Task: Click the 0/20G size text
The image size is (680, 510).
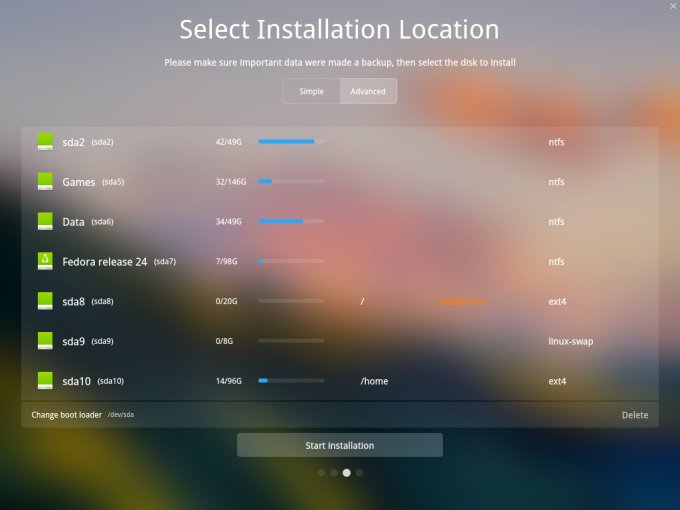Action: 226,301
